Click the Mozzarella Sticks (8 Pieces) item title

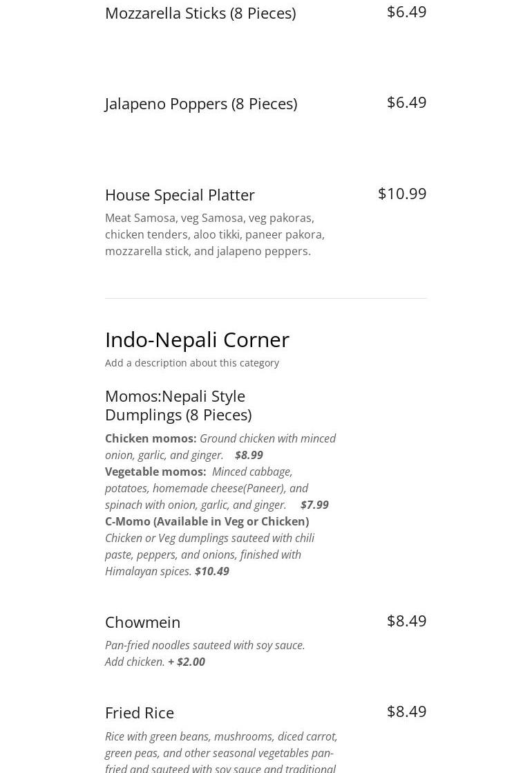(x=200, y=13)
